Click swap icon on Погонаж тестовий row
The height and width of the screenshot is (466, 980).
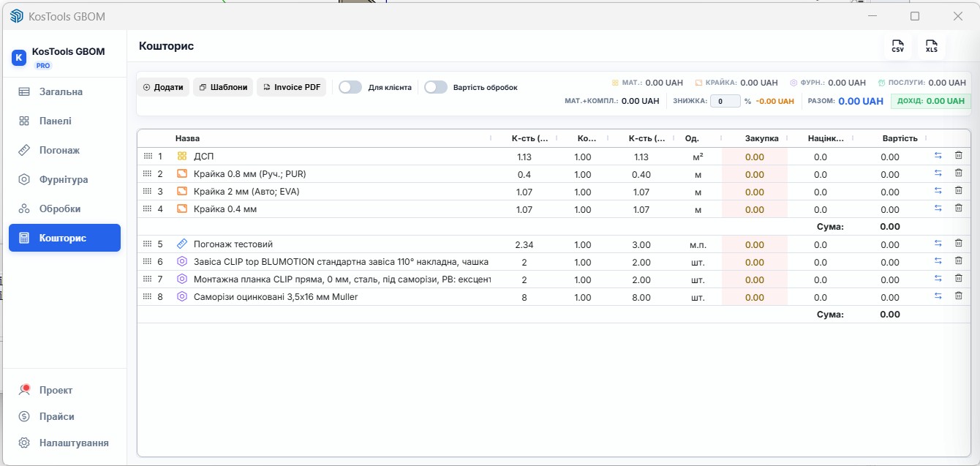(x=938, y=244)
